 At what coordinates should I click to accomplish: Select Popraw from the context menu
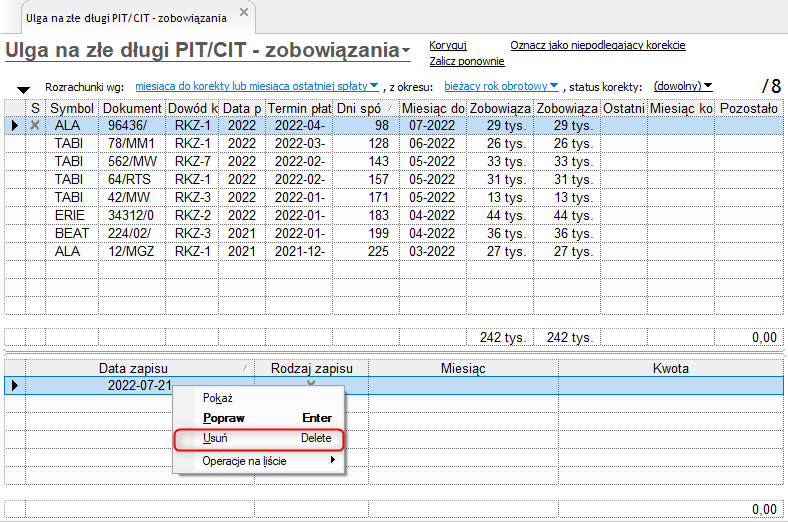[259, 418]
